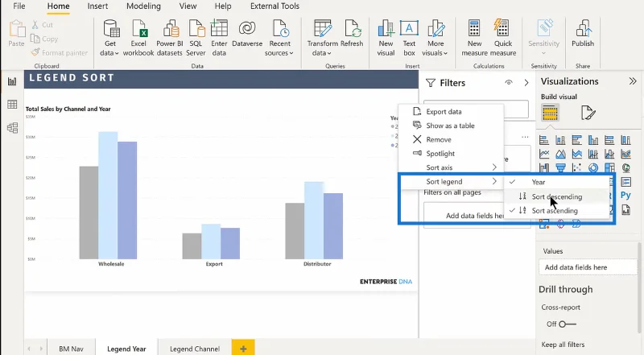
Task: Switch to Legend Channel page tab
Action: click(x=195, y=349)
